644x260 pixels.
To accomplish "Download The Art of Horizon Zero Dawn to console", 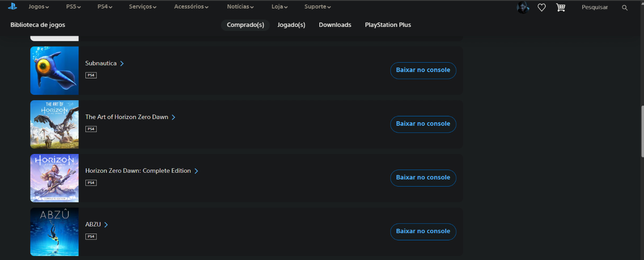I will click(x=423, y=124).
